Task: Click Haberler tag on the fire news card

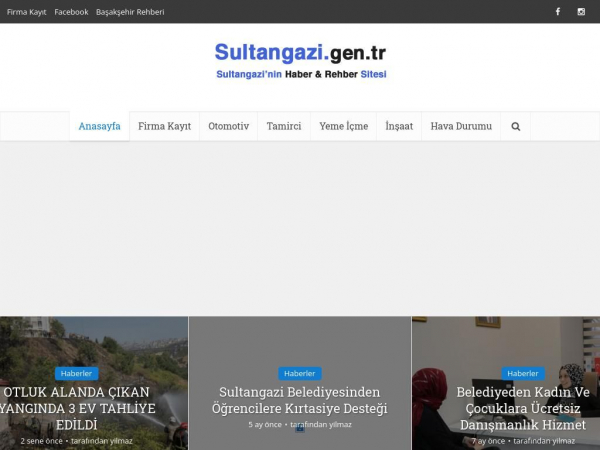Action: pos(77,373)
